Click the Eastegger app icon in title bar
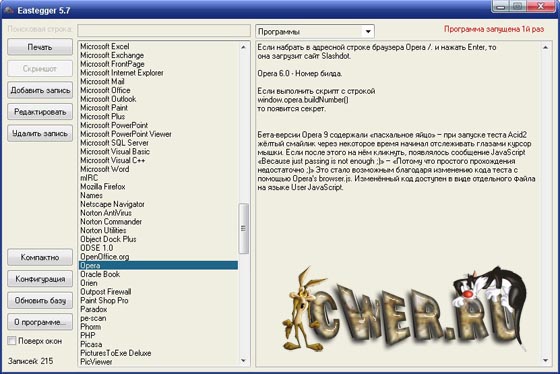 point(9,10)
